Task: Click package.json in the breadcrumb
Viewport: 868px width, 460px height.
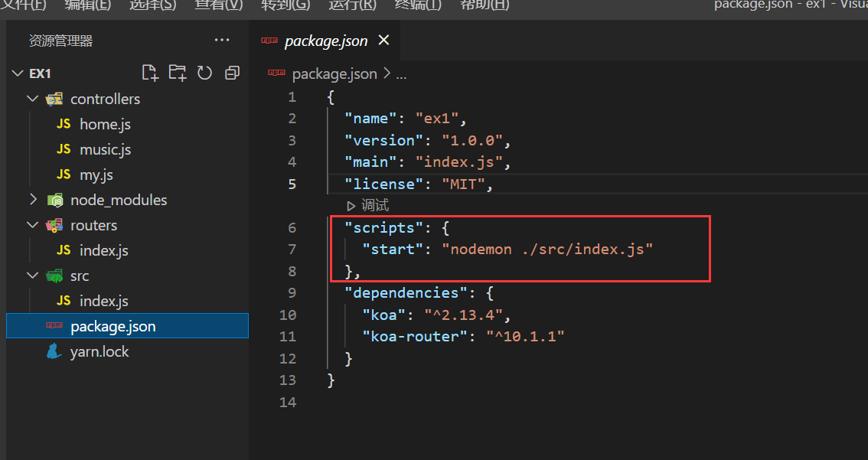Action: click(x=334, y=73)
